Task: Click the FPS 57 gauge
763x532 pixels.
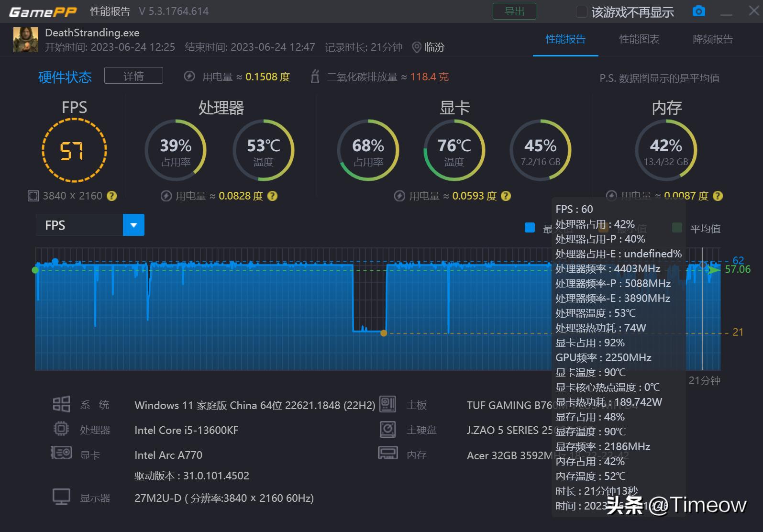Action: click(x=74, y=150)
